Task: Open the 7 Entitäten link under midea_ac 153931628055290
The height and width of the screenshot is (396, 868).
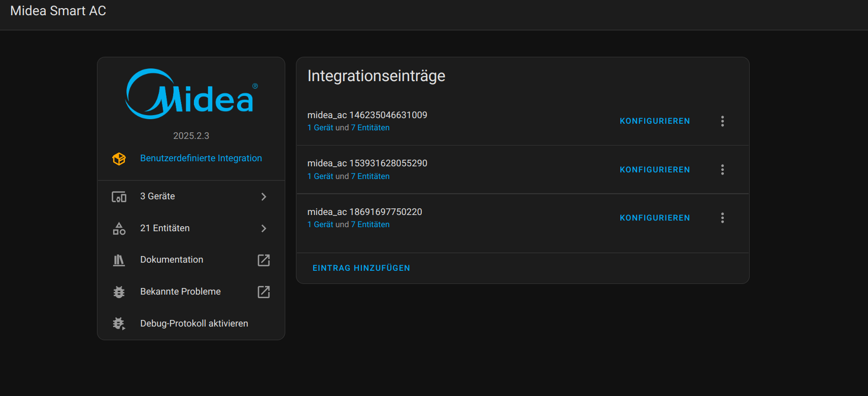Action: tap(371, 176)
